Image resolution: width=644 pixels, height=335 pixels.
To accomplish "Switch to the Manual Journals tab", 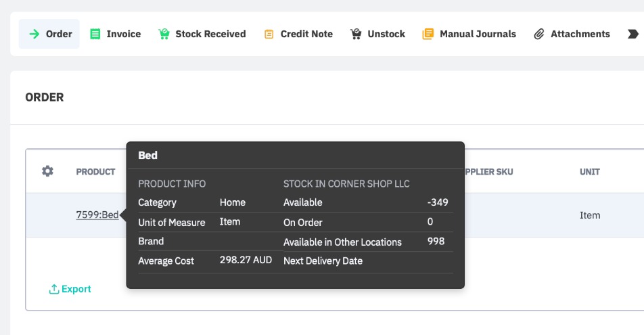I will [478, 34].
